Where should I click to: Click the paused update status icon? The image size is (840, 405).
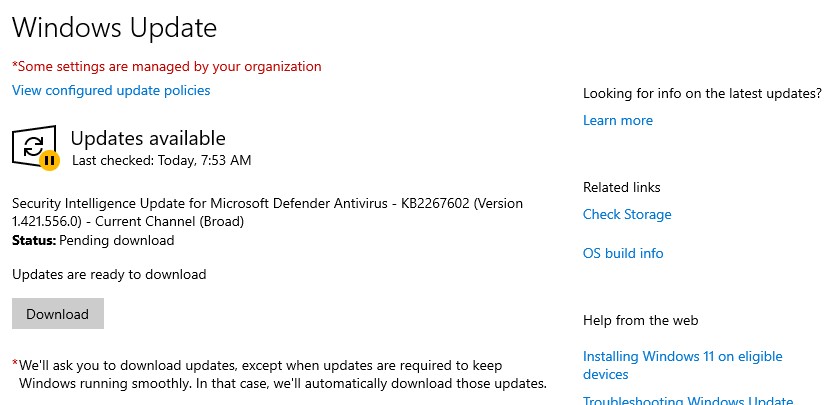tap(35, 147)
